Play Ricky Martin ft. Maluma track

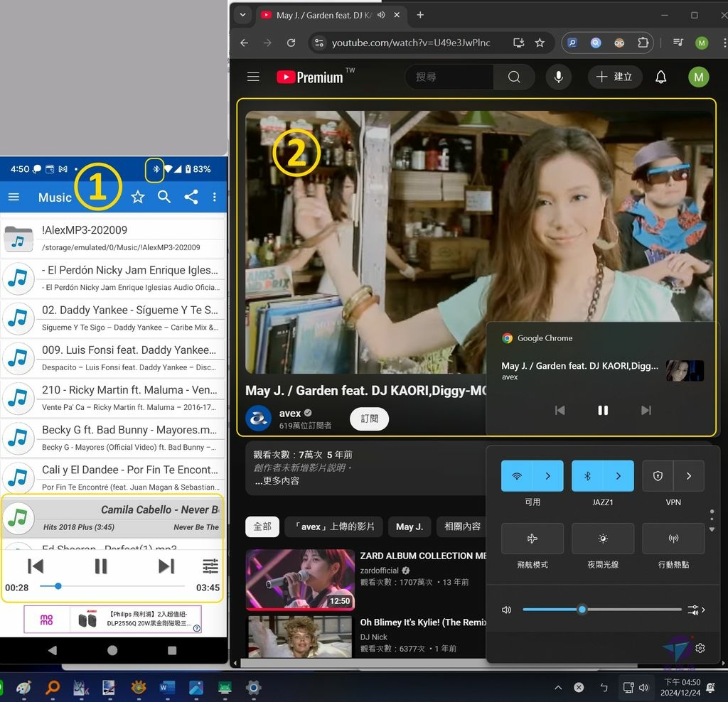pos(113,398)
